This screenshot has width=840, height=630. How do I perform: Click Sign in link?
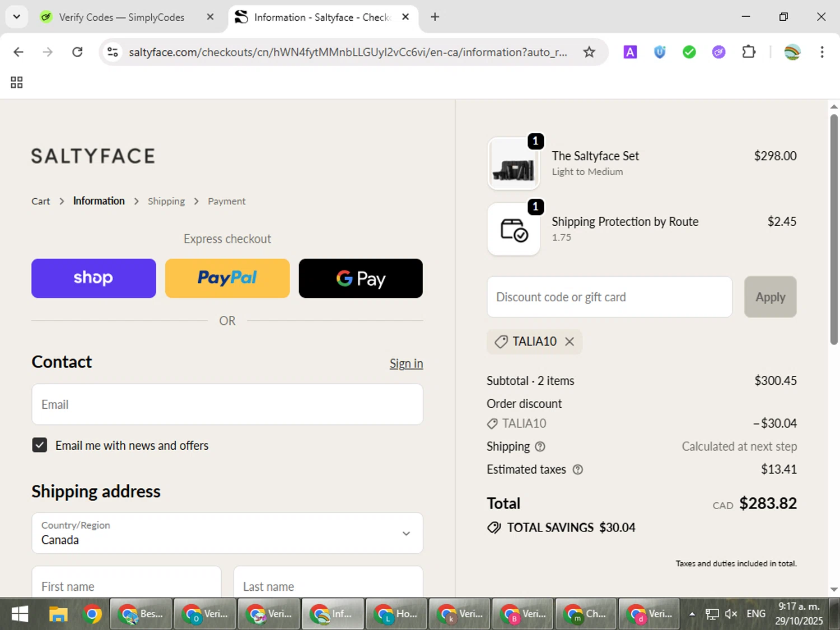coord(406,363)
